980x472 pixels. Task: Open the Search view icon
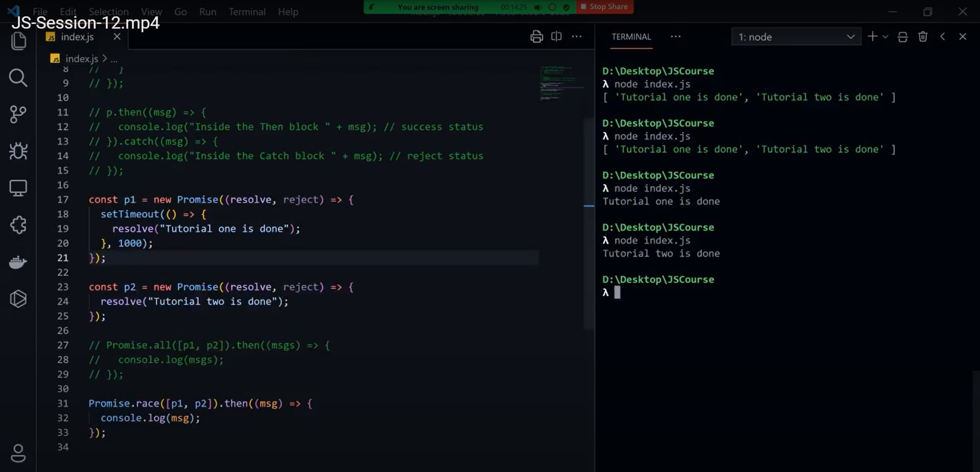[18, 78]
